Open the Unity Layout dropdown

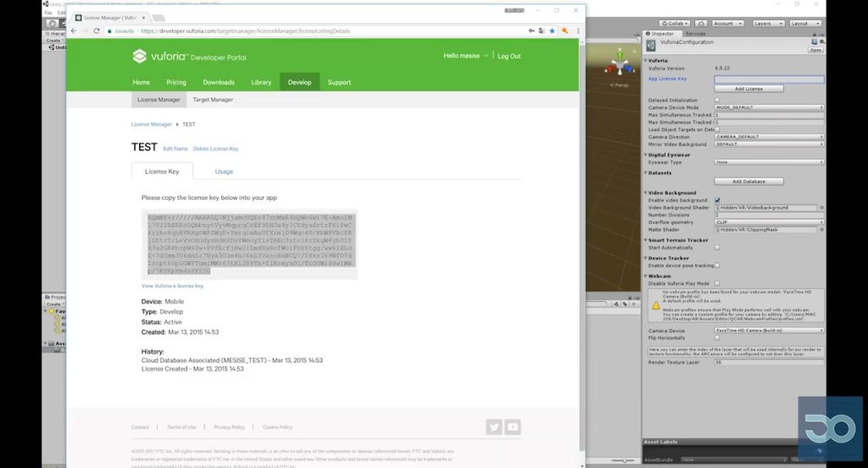(804, 23)
